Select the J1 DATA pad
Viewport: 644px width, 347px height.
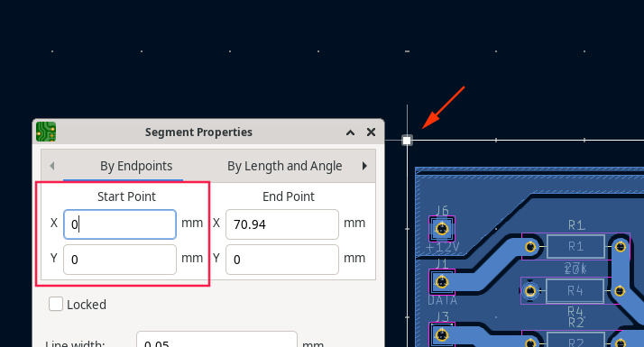point(442,282)
